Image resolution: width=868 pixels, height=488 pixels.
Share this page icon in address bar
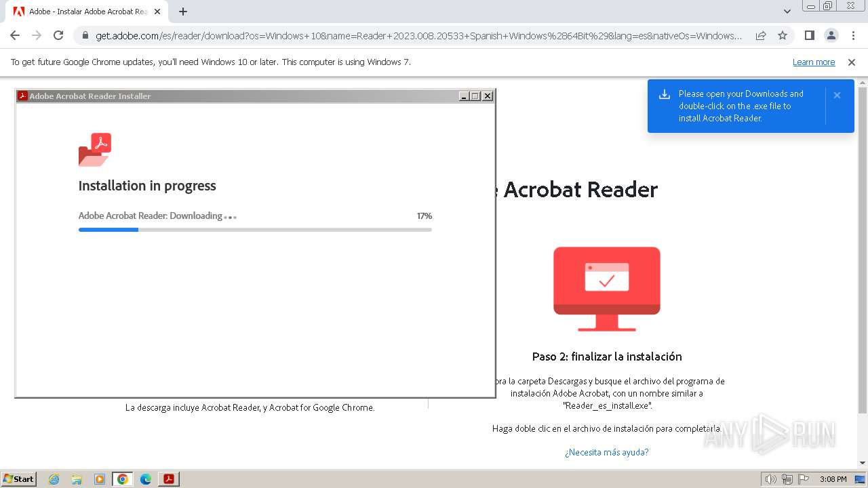[x=761, y=35]
